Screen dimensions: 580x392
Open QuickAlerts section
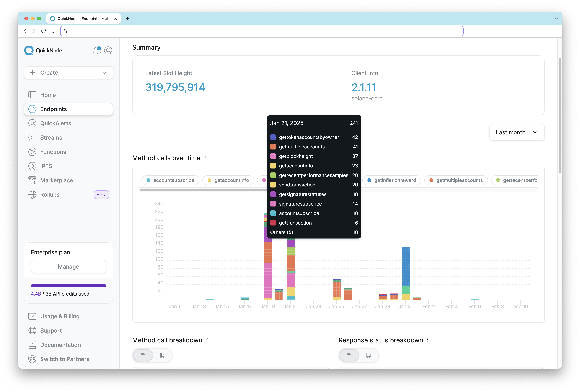pos(68,123)
